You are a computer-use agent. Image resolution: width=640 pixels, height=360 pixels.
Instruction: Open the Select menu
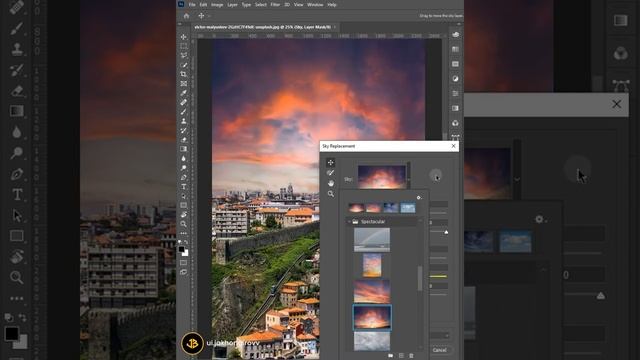pyautogui.click(x=261, y=5)
